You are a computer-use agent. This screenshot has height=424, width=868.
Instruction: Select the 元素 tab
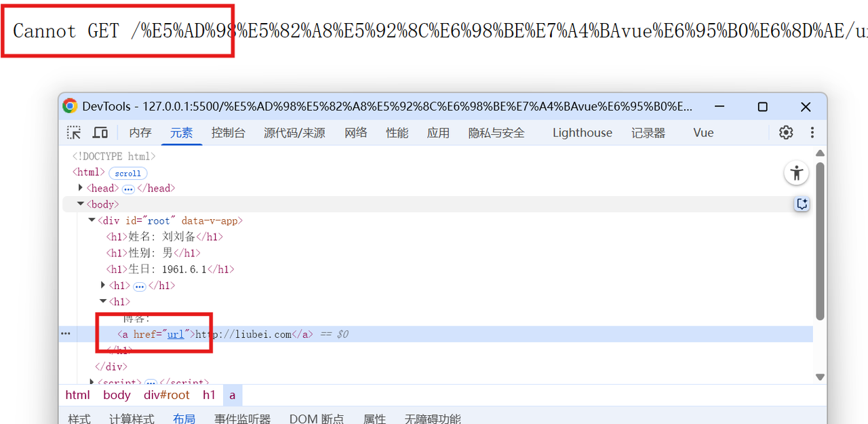[182, 133]
